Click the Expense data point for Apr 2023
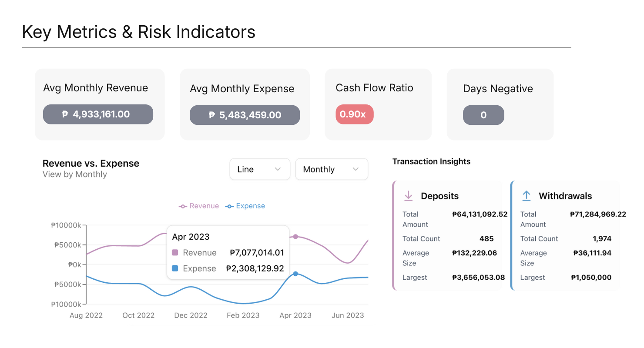Viewport: 644px width, 348px height. [x=295, y=274]
